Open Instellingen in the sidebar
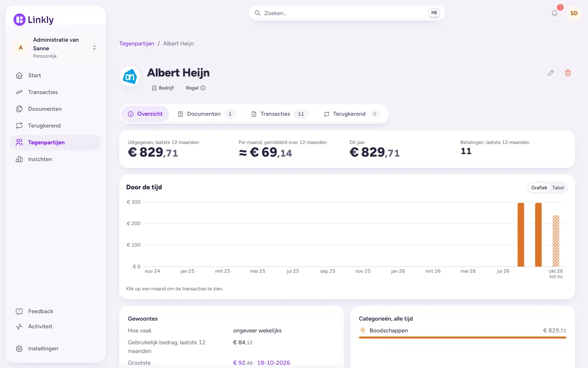The width and height of the screenshot is (588, 368). (56, 348)
